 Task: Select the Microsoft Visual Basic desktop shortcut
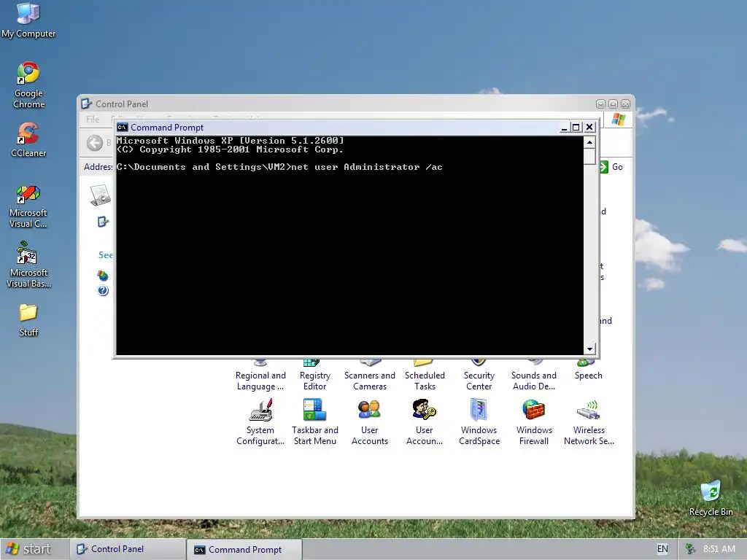(x=28, y=265)
